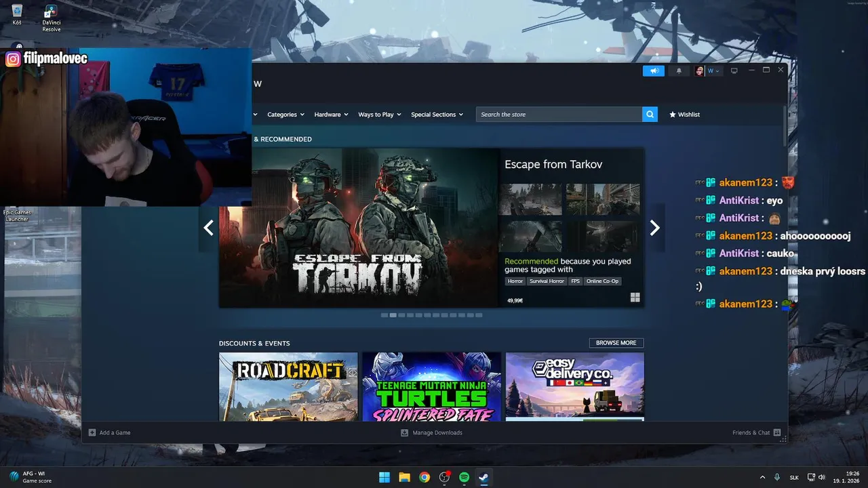The width and height of the screenshot is (868, 488).
Task: Click the Steam store page scrollbar
Action: click(x=785, y=125)
